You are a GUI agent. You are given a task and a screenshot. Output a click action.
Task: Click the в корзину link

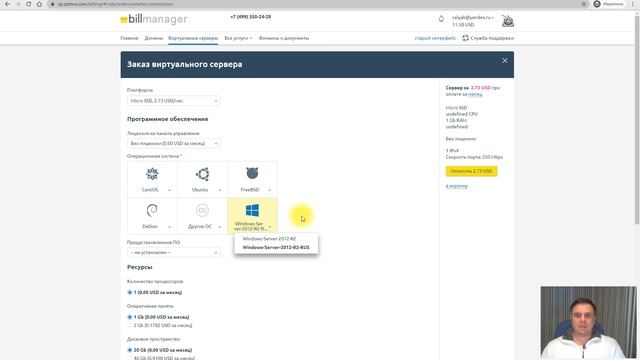[456, 186]
